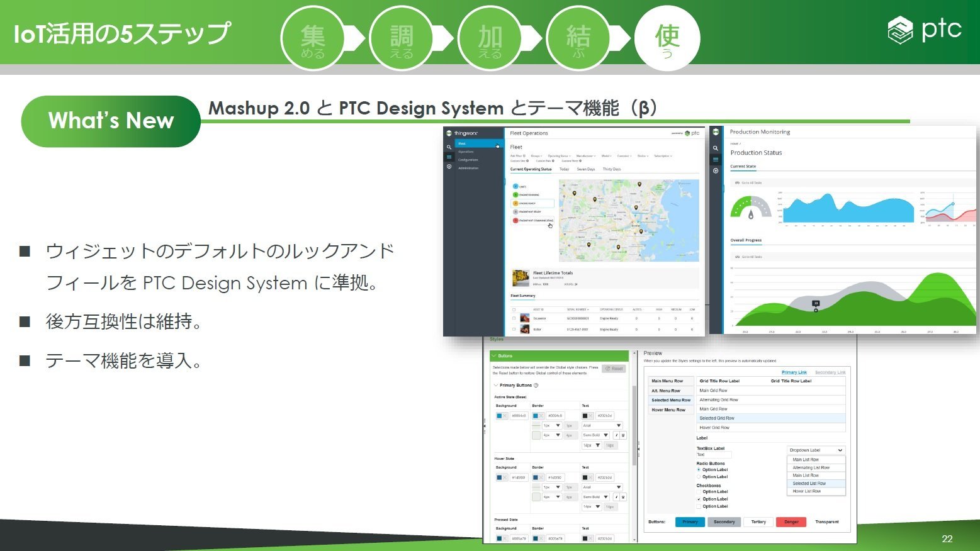980x551 pixels.
Task: Check the Excavator row checkbox
Action: coord(514,318)
